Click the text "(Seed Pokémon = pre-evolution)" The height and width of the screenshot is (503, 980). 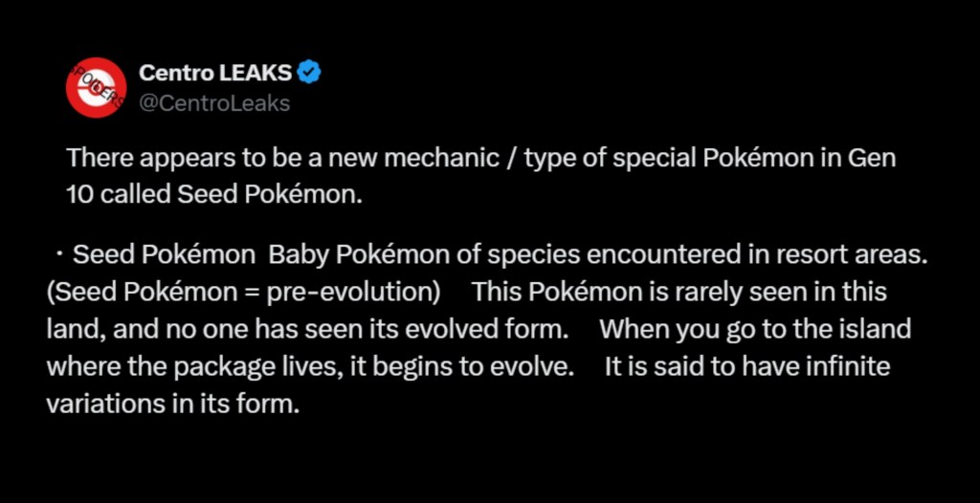pos(243,292)
